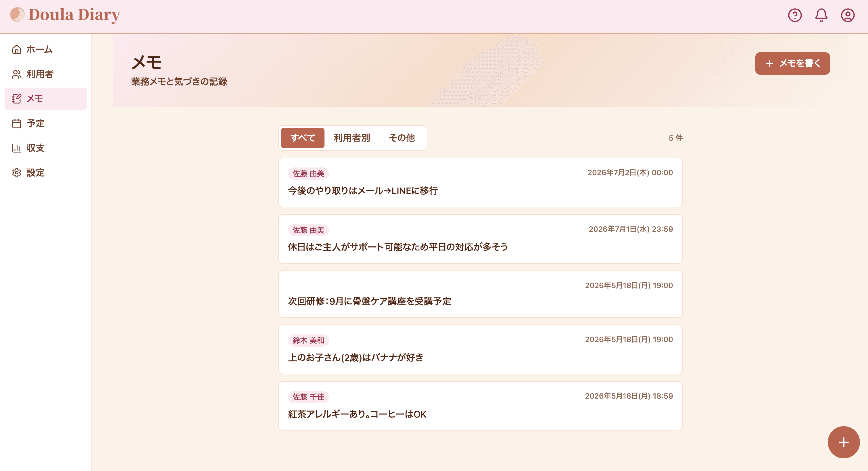
Task: Click 佐藤 由美 tag on LINE memo
Action: point(308,173)
